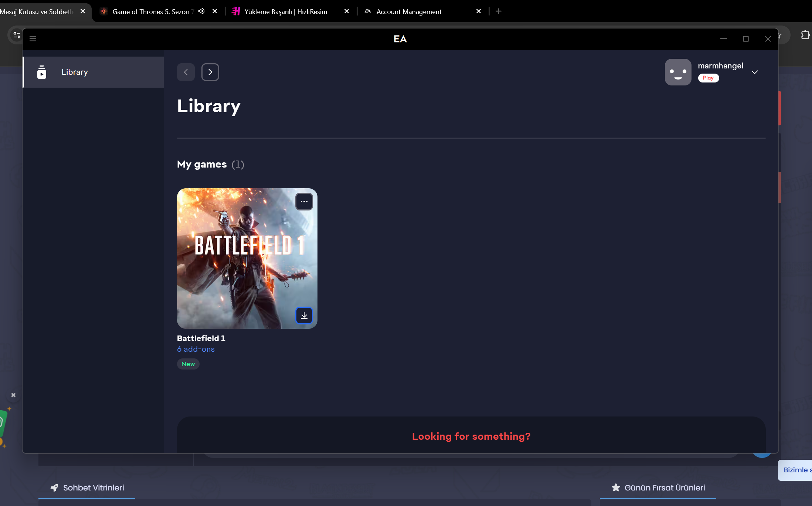812x506 pixels.
Task: Close the Account Management browser tab
Action: 479,11
